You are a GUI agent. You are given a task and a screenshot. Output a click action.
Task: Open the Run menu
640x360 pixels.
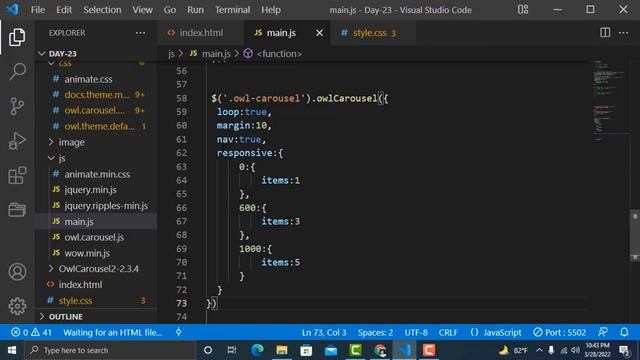pyautogui.click(x=195, y=10)
